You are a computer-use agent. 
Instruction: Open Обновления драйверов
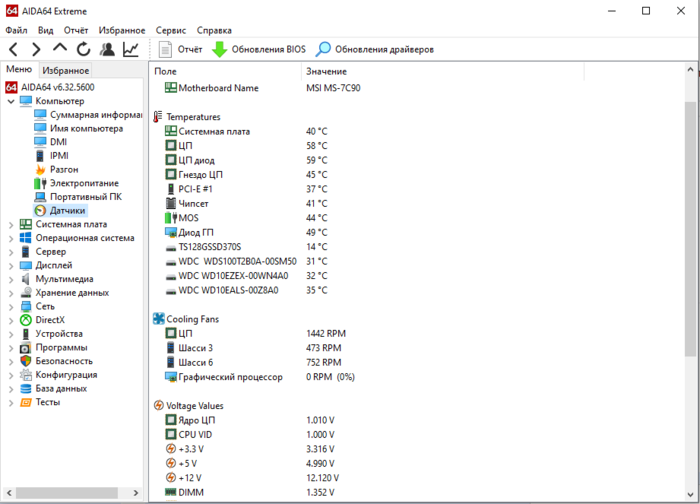point(375,49)
